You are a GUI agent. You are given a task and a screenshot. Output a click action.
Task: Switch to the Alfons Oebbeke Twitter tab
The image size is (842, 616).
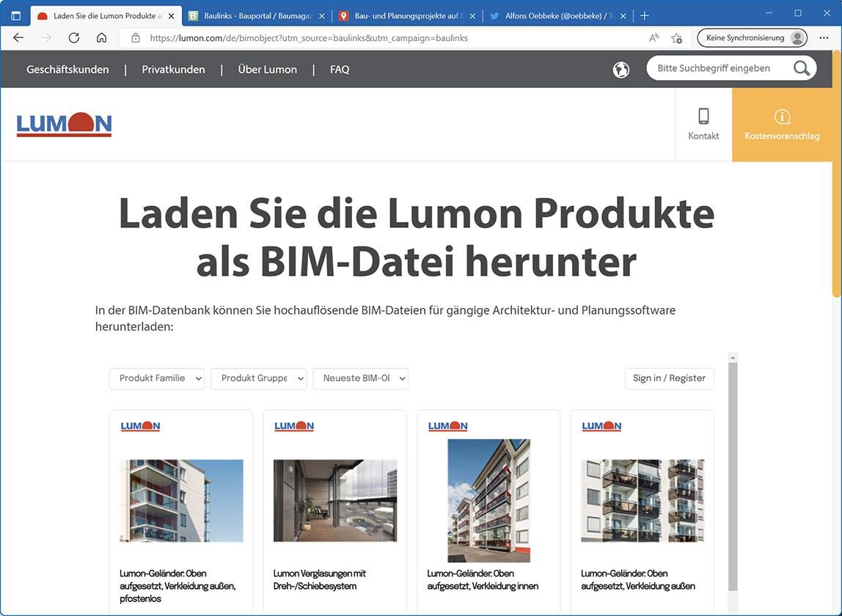point(558,16)
